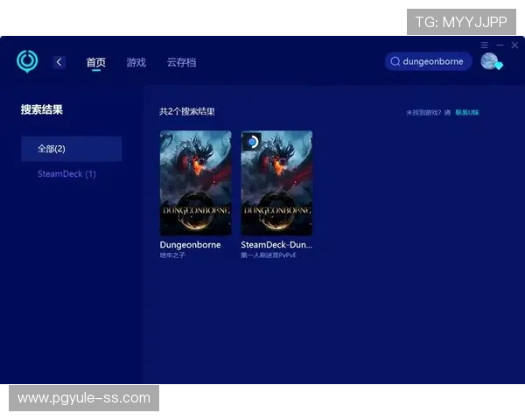Click the 搜索结果 heading
This screenshot has height=420, width=525.
pos(42,110)
